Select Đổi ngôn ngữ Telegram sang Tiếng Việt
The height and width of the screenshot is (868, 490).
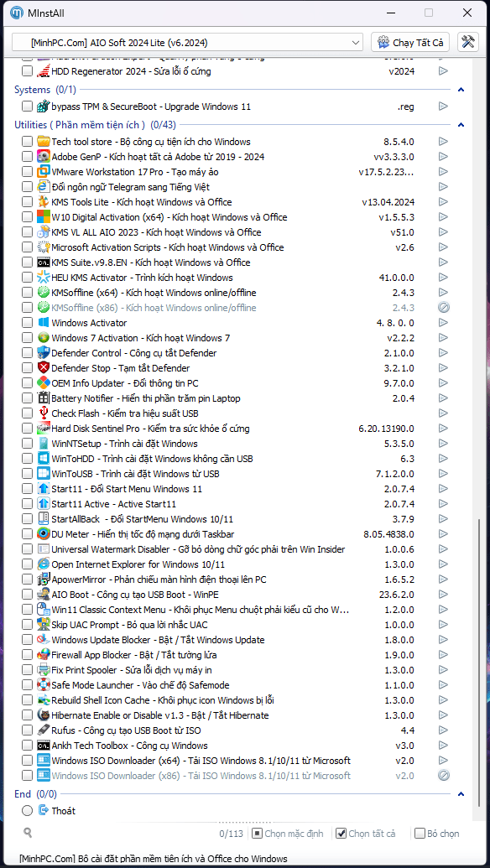tap(131, 187)
